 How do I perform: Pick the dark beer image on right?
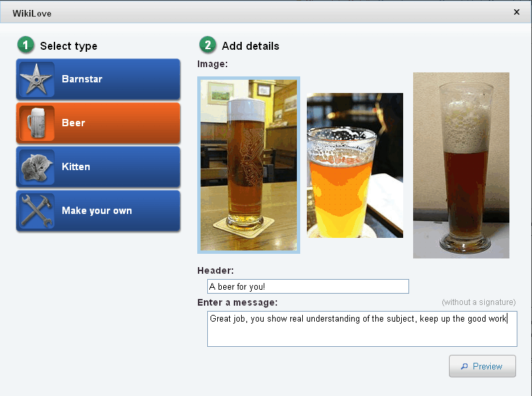click(x=461, y=165)
